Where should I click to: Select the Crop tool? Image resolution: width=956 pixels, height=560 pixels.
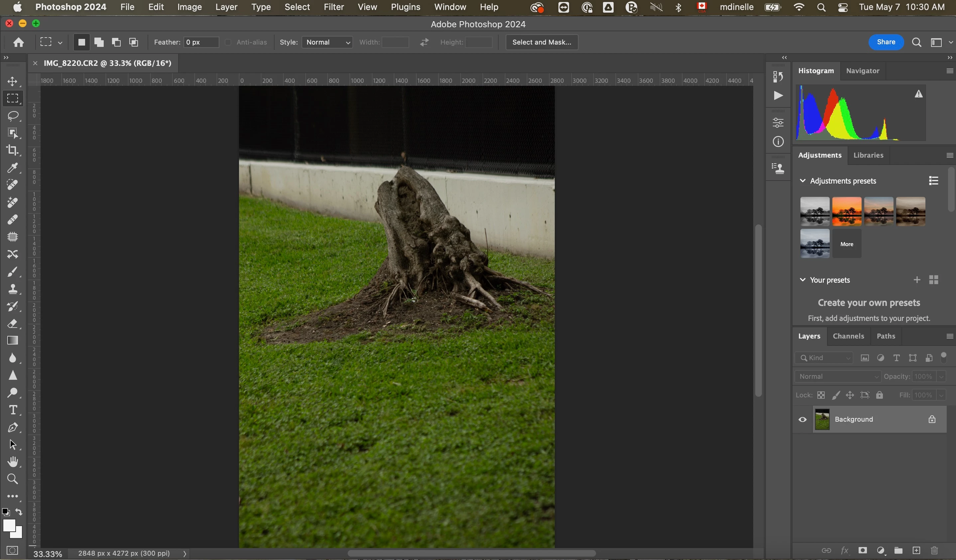(13, 150)
